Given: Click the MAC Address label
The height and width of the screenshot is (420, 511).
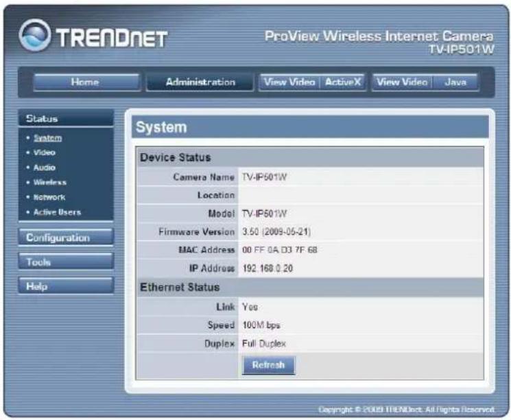Looking at the screenshot, I should click(206, 250).
